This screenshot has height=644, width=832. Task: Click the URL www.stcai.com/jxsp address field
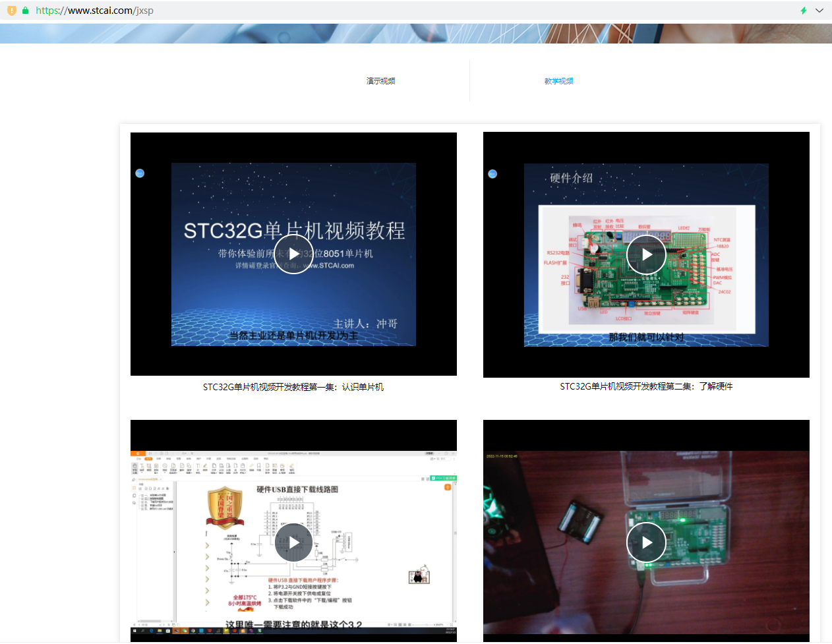click(x=94, y=11)
